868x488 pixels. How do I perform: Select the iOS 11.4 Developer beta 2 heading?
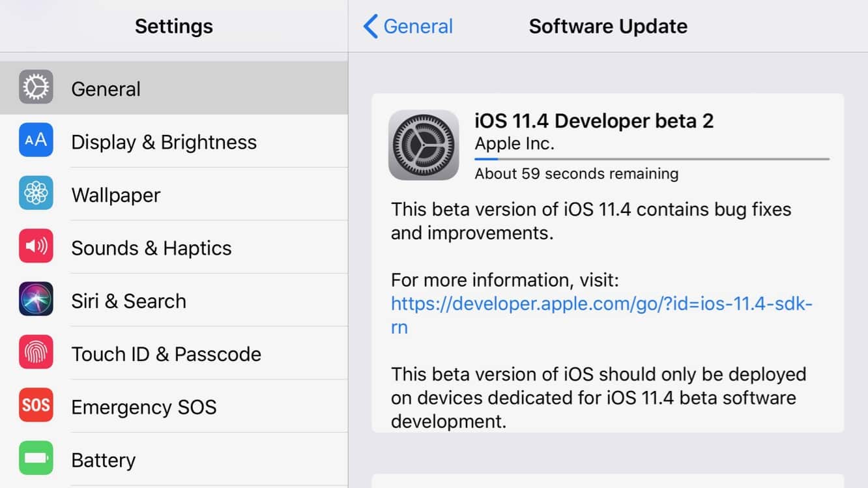point(594,121)
